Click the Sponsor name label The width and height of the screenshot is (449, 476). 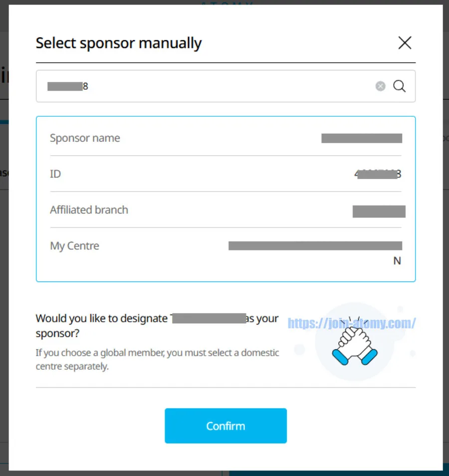click(85, 138)
